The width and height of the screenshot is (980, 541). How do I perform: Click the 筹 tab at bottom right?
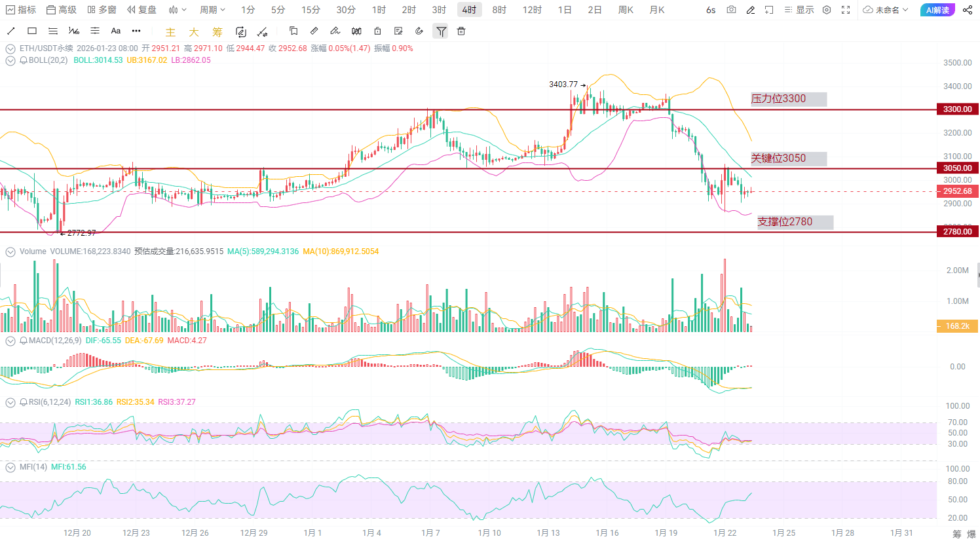(x=957, y=534)
